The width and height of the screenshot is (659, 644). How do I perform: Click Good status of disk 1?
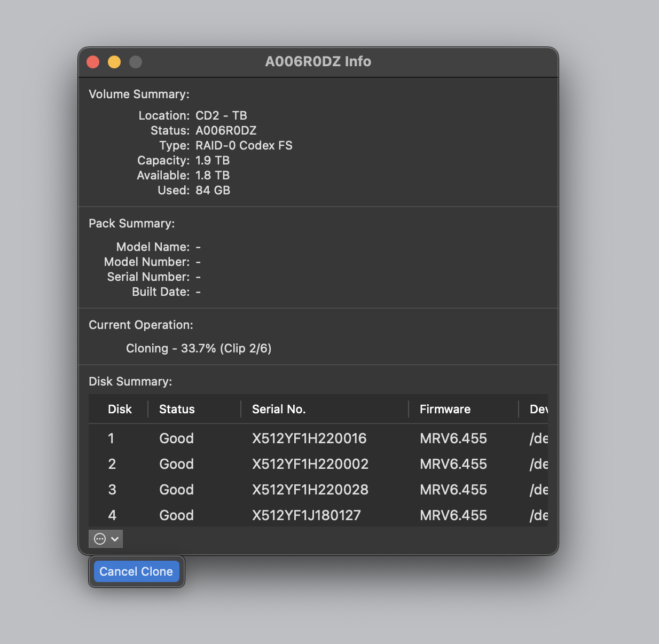pos(176,438)
